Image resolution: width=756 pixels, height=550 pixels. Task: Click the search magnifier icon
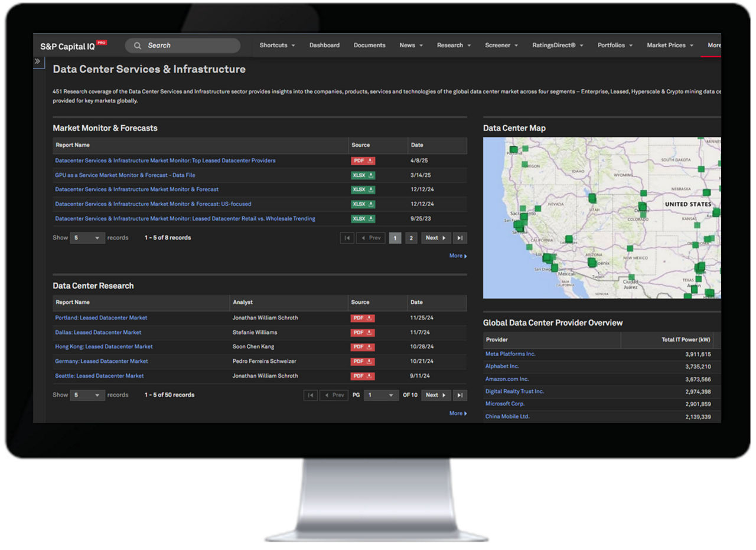point(138,45)
